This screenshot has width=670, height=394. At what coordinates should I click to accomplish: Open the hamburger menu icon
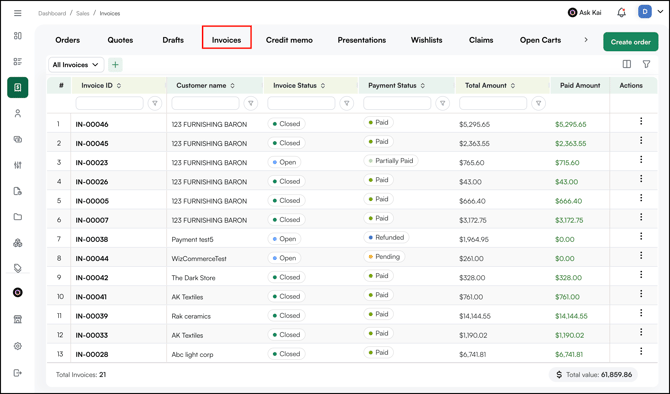[18, 13]
